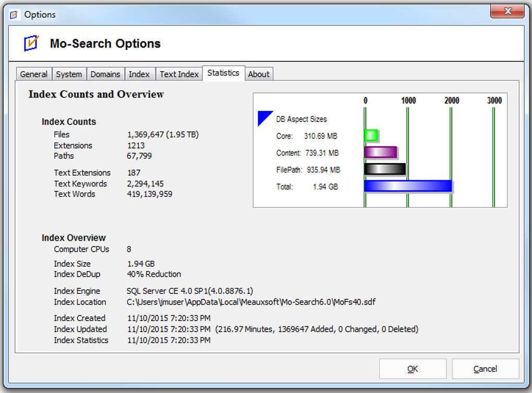The image size is (532, 393).
Task: Open the System tab
Action: tap(69, 74)
